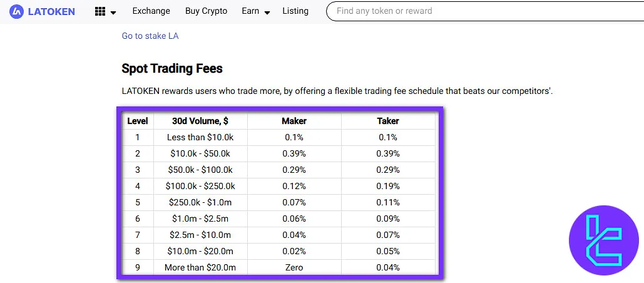This screenshot has height=283, width=644.
Task: Open the Earn menu
Action: [x=250, y=11]
